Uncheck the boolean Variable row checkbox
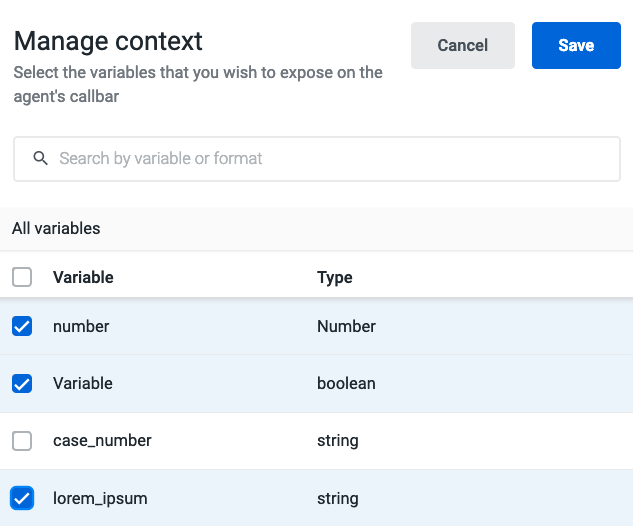The width and height of the screenshot is (633, 526). point(22,383)
